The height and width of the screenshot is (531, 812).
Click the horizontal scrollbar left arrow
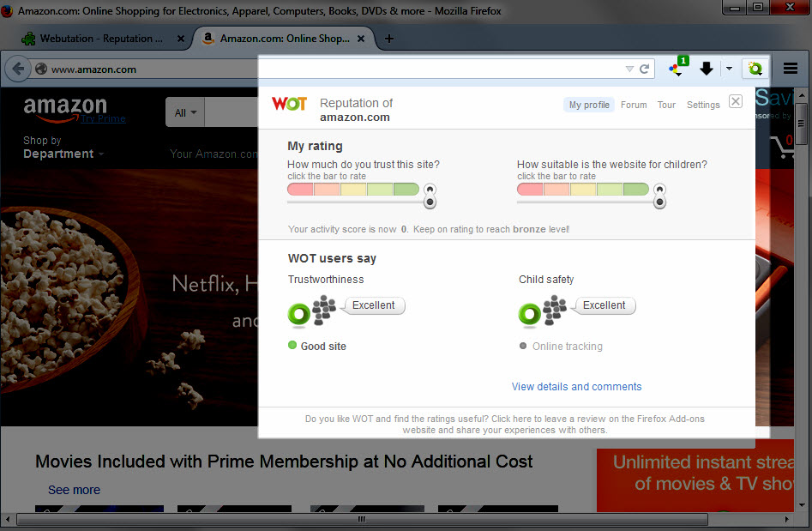click(8, 519)
